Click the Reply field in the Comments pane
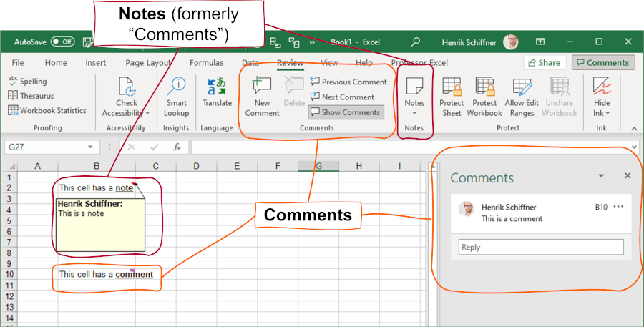The image size is (644, 327). click(541, 248)
